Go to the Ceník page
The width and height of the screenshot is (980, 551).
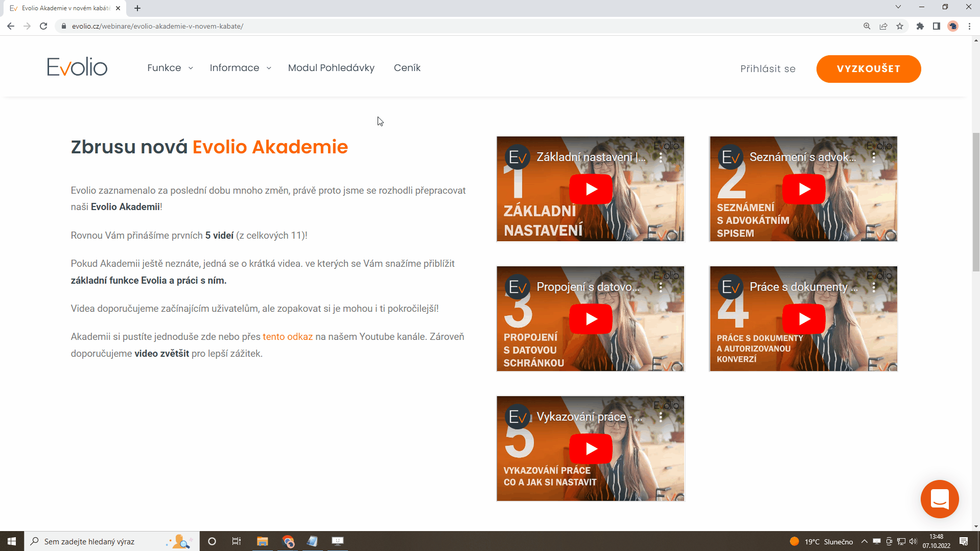tap(407, 68)
